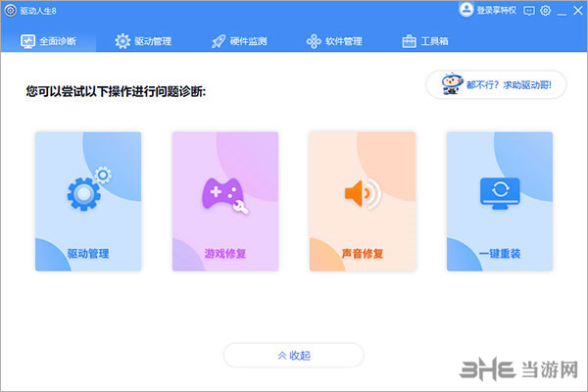Click the blue gears icon in 驱动管理 card
Viewport: 588px width, 392px height.
[x=88, y=189]
